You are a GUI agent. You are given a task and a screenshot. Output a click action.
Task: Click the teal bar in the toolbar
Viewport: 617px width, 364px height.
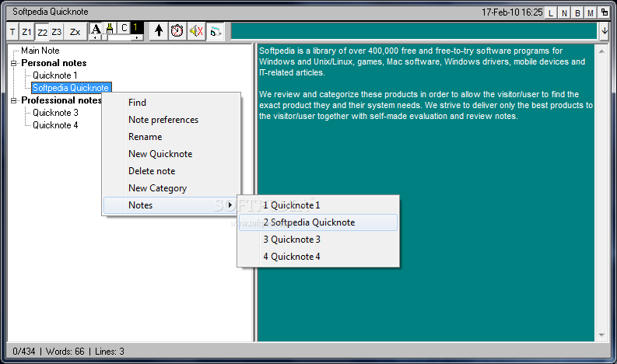414,31
